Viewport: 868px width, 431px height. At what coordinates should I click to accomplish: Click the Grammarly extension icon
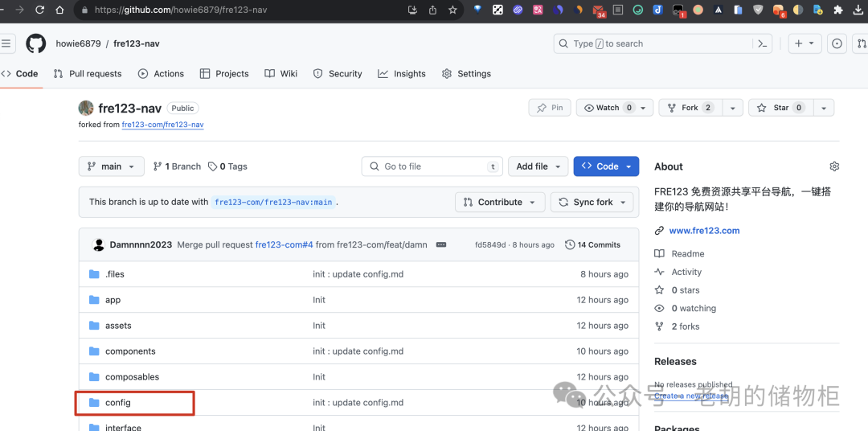[637, 10]
